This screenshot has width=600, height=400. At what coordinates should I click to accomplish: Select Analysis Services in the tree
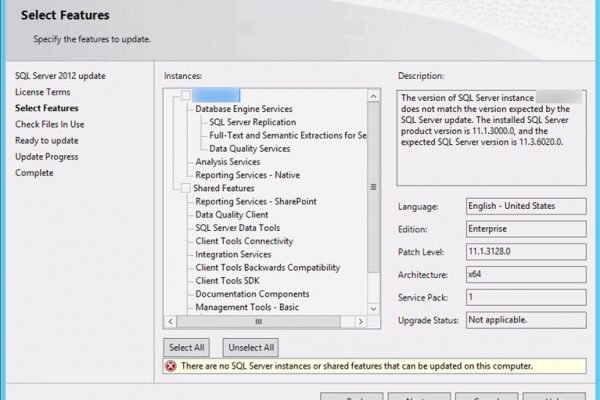click(228, 162)
